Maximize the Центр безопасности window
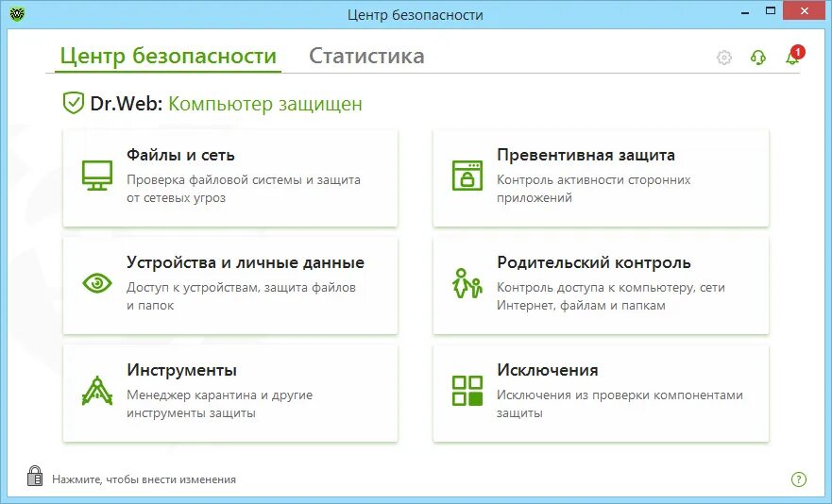Screen dimensions: 832x504 click(771, 10)
